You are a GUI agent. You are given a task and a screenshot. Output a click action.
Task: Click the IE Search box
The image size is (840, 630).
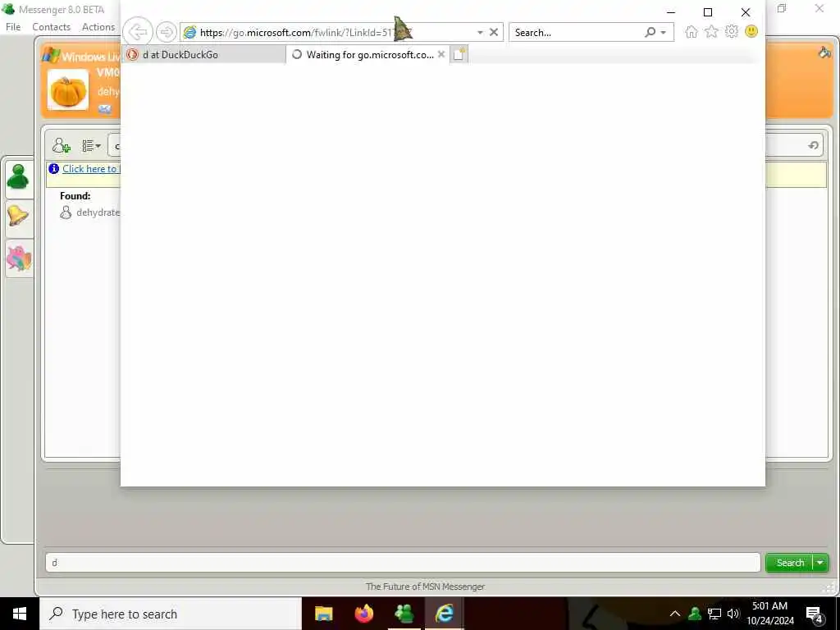point(576,33)
